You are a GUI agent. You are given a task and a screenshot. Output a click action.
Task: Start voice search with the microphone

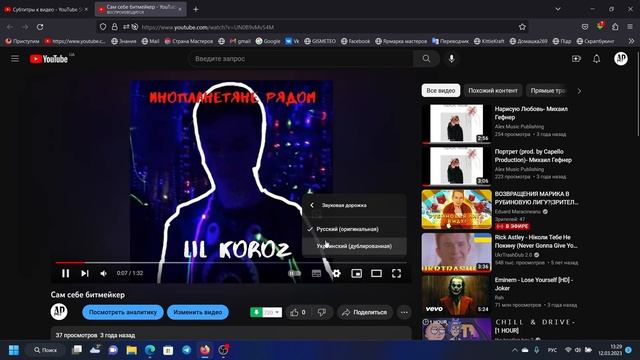pos(451,59)
